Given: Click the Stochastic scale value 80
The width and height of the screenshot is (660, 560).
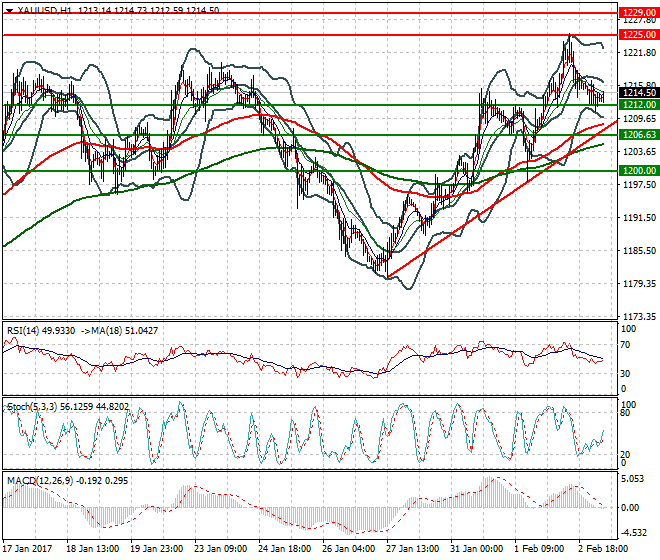Looking at the screenshot, I should (626, 413).
